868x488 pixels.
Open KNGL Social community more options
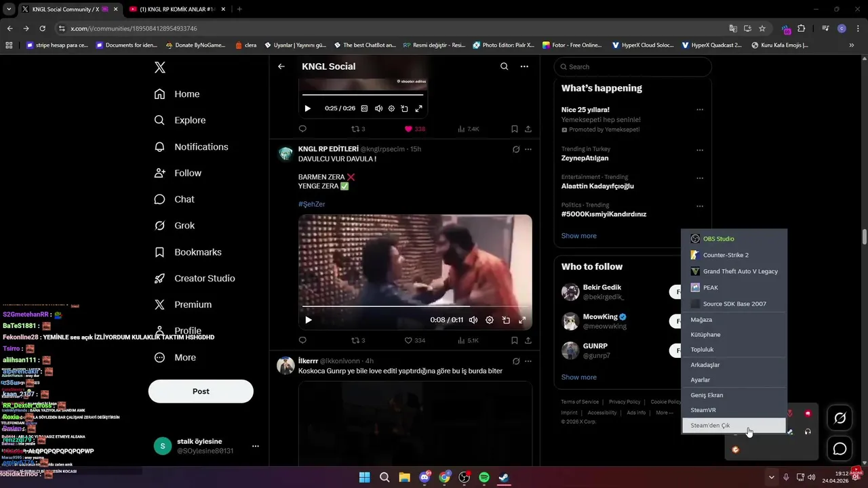(524, 66)
